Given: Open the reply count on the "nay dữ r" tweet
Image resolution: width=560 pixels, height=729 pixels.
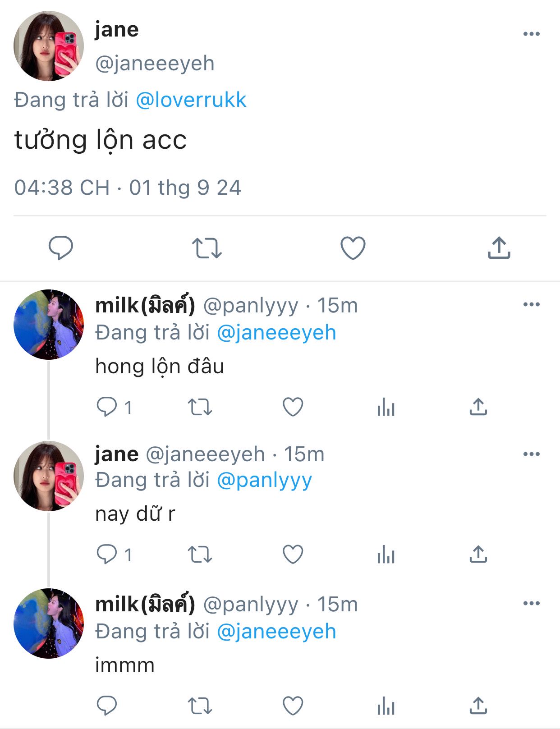Looking at the screenshot, I should pos(115,555).
